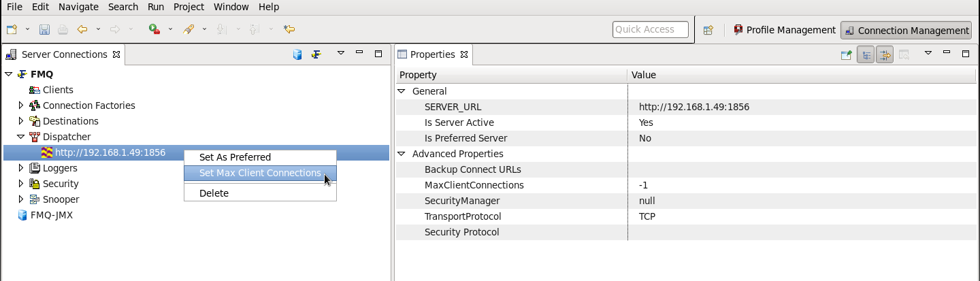Screen dimensions: 980x281
Task: Switch to Profile Management perspective
Action: coord(785,30)
